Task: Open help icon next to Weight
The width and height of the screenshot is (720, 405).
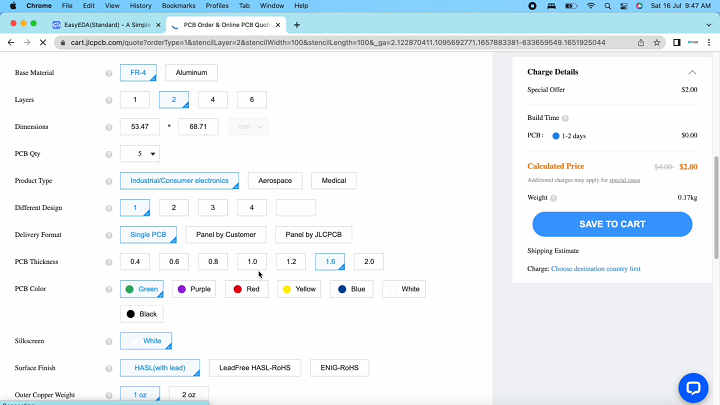Action: coord(553,198)
